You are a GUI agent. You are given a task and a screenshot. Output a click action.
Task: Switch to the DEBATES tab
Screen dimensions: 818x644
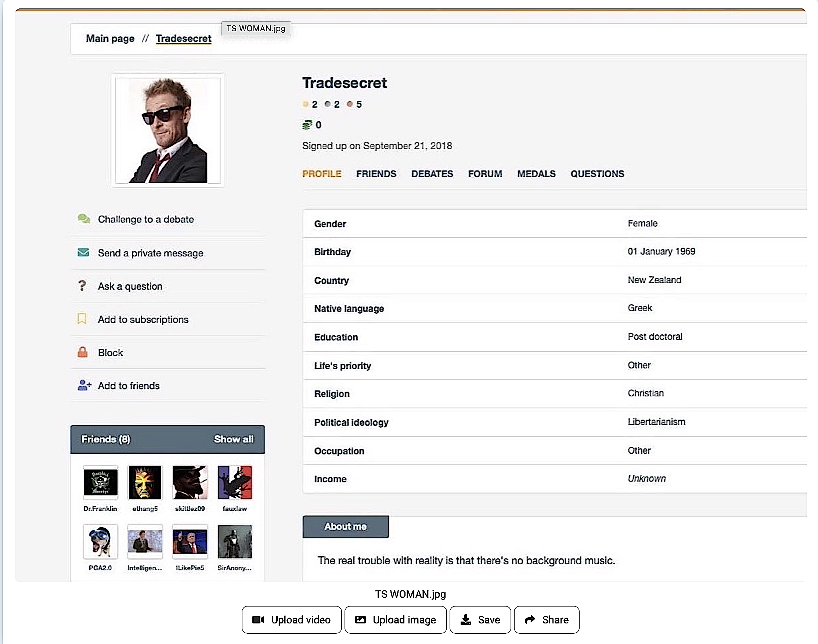[x=432, y=174]
